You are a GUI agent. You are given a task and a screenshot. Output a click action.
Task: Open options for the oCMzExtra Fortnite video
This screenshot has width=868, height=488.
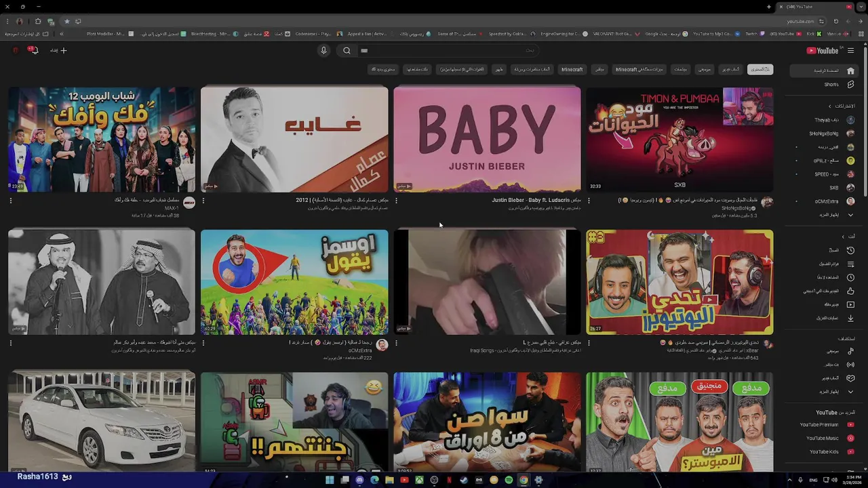click(x=203, y=343)
